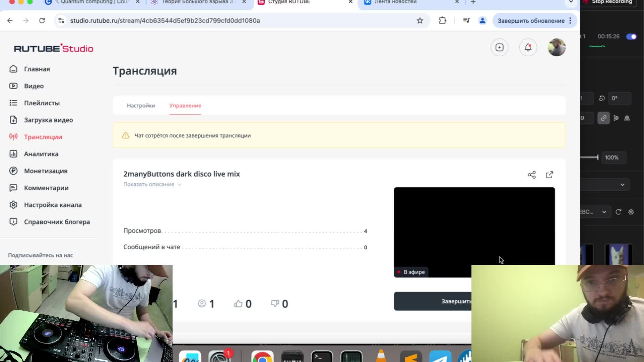Click the share stream icon
This screenshot has height=362, width=644.
click(x=532, y=175)
